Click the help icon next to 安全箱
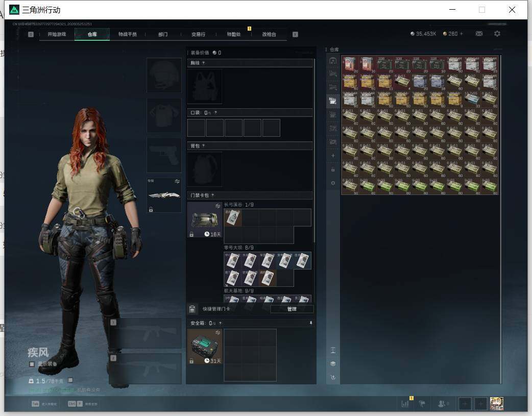Viewport: 532px width, 416px height. tap(220, 323)
